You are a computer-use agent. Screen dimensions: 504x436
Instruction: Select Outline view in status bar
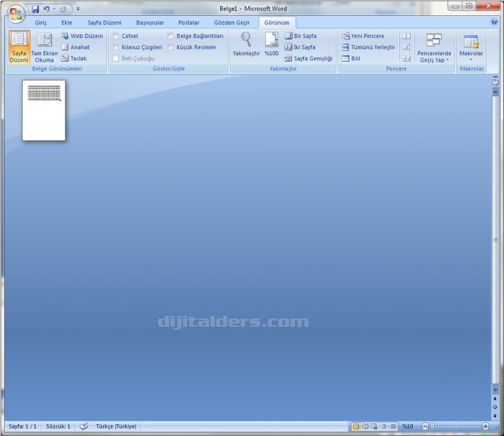tap(384, 426)
